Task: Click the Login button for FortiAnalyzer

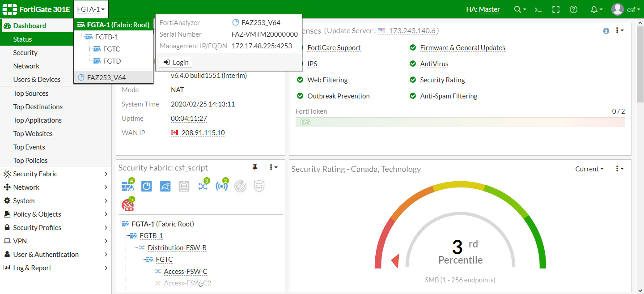Action: coord(176,62)
